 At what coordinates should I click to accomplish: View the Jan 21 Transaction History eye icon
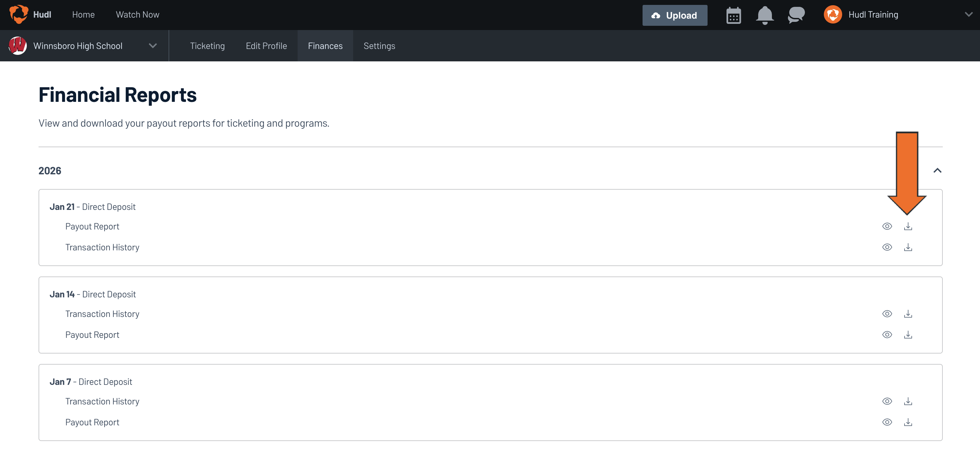(887, 247)
